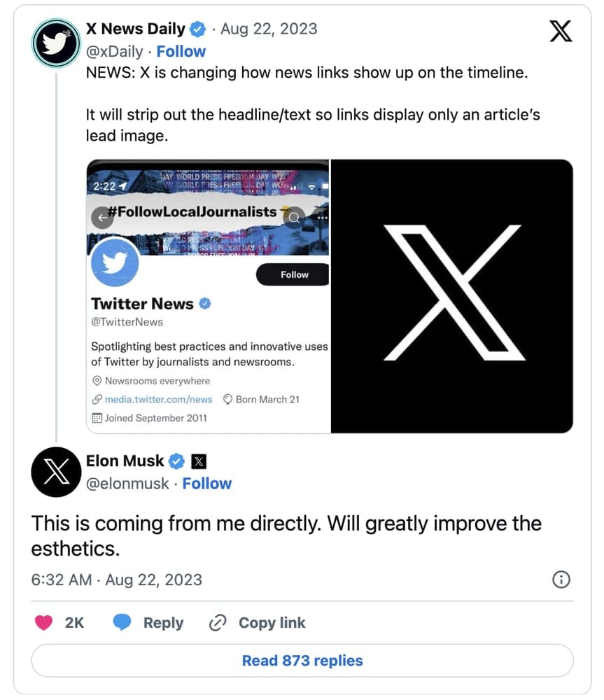Click Elon Musk's black X avatar
The height and width of the screenshot is (700, 604).
coord(56,472)
